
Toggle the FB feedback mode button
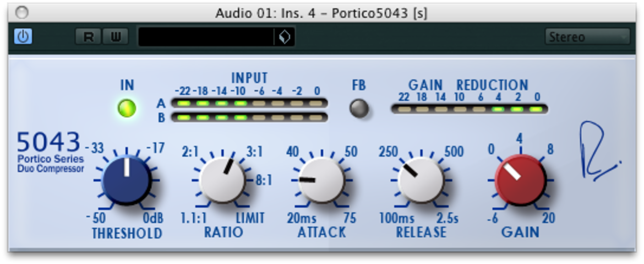point(359,109)
